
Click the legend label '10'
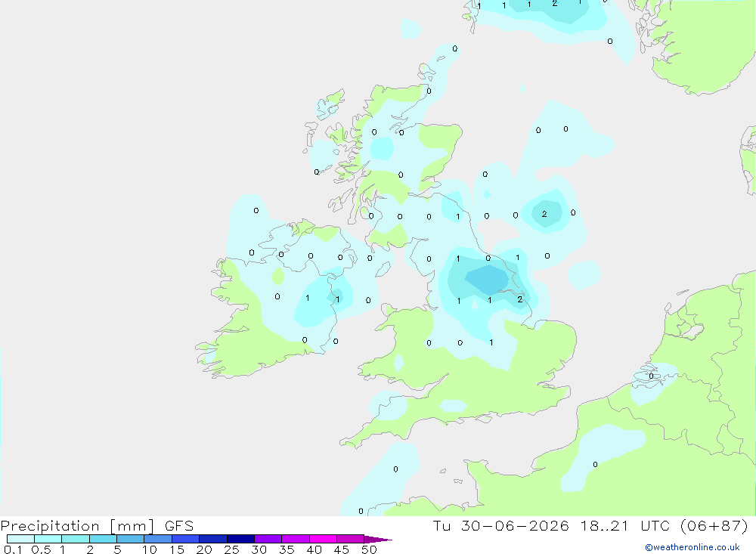(x=150, y=549)
